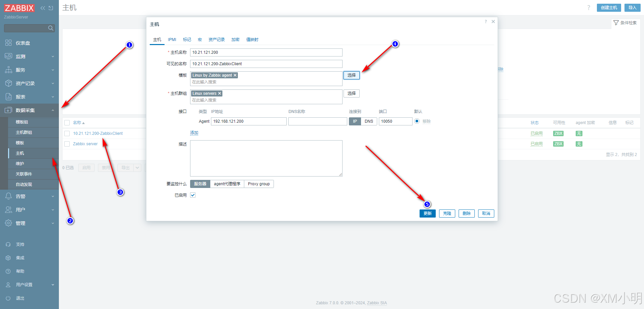Click the 退出 power icon

8,298
